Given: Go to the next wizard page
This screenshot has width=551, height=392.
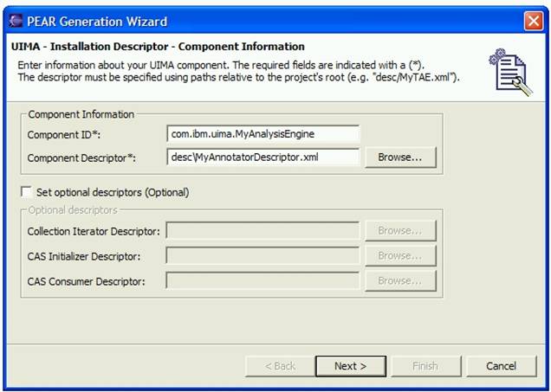Looking at the screenshot, I should coord(350,366).
